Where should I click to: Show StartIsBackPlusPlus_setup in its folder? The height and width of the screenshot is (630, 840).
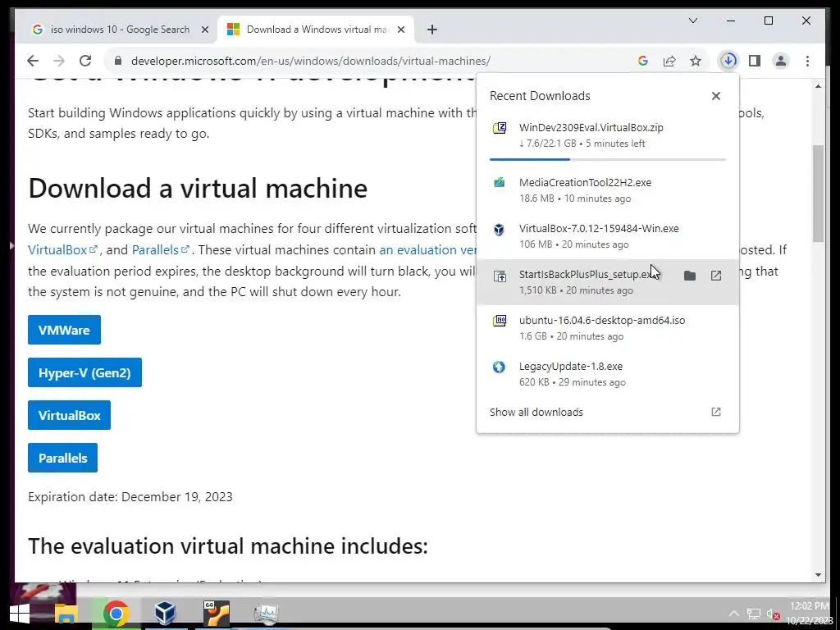click(x=689, y=276)
